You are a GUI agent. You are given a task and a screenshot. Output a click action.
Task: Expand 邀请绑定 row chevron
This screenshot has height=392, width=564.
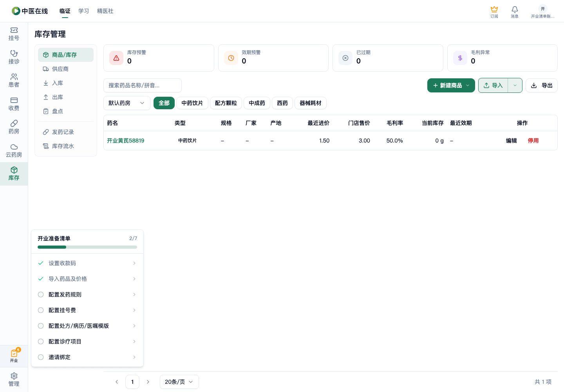pyautogui.click(x=134, y=357)
